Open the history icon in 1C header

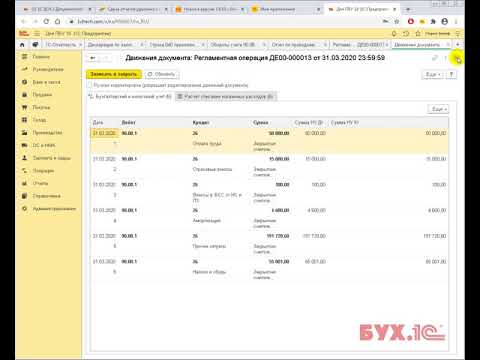[406, 33]
